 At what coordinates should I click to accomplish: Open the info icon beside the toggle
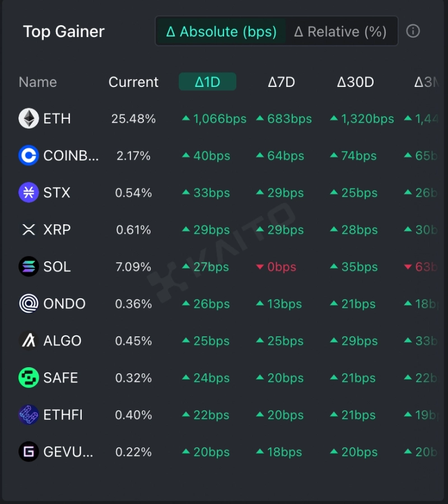413,31
